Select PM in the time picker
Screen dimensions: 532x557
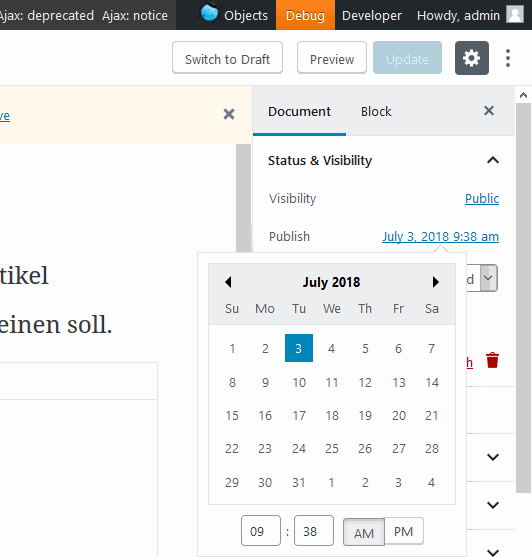click(404, 531)
